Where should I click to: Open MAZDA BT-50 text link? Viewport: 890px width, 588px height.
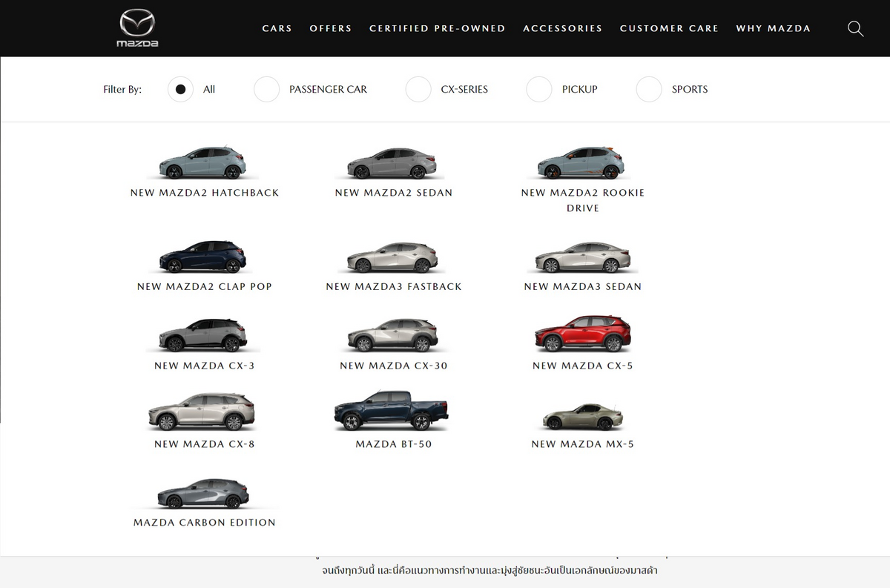click(394, 444)
